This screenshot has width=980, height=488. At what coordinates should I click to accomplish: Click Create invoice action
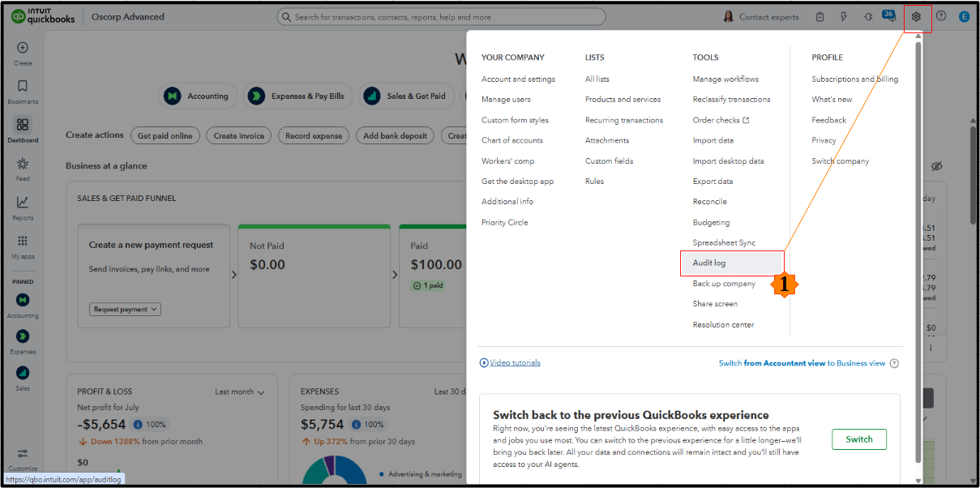click(239, 135)
